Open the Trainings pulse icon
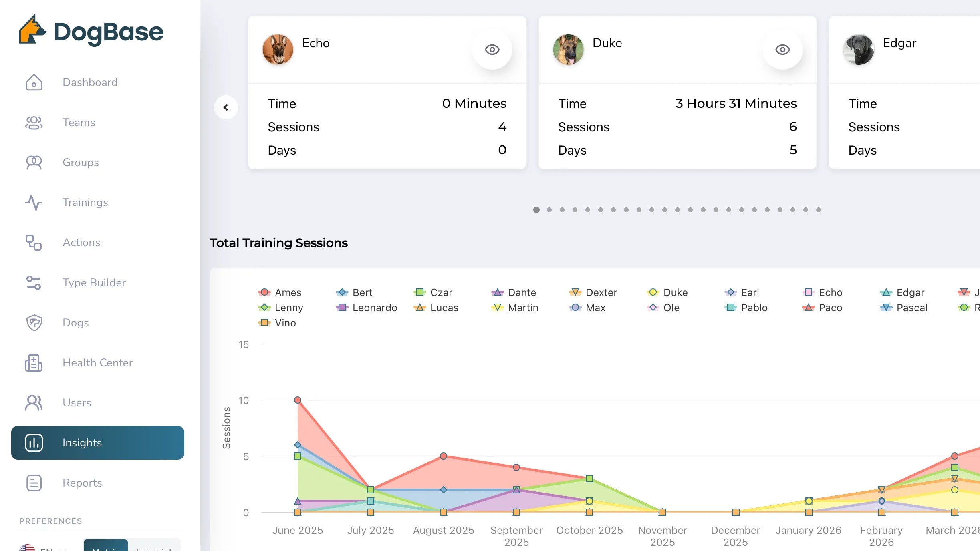Screen dimensions: 980x551 tap(34, 203)
